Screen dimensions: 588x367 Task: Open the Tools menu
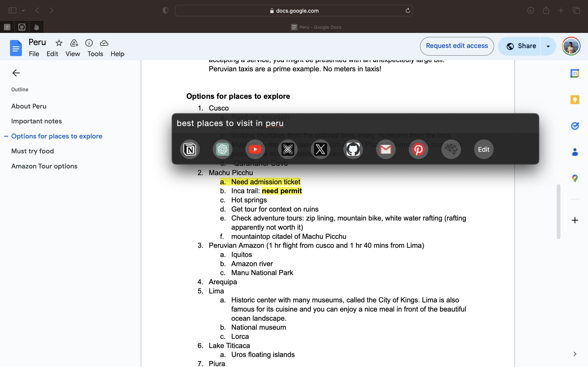tap(95, 54)
